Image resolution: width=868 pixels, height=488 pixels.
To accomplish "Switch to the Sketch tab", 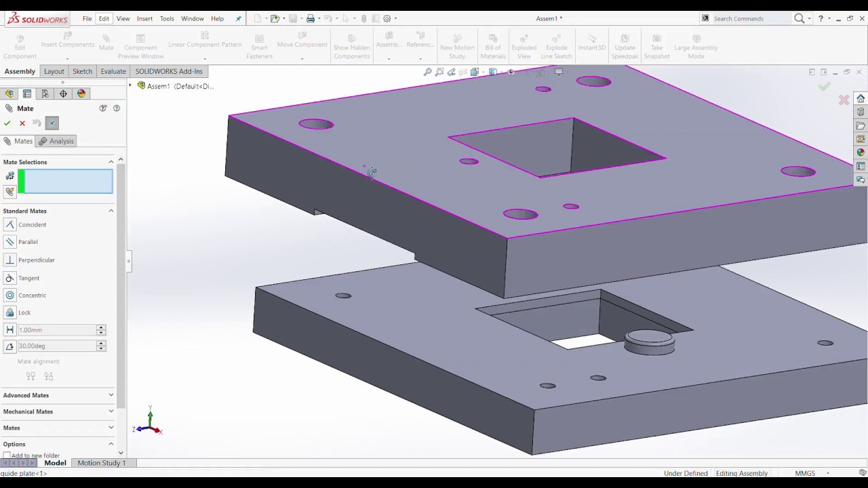I will click(x=82, y=71).
